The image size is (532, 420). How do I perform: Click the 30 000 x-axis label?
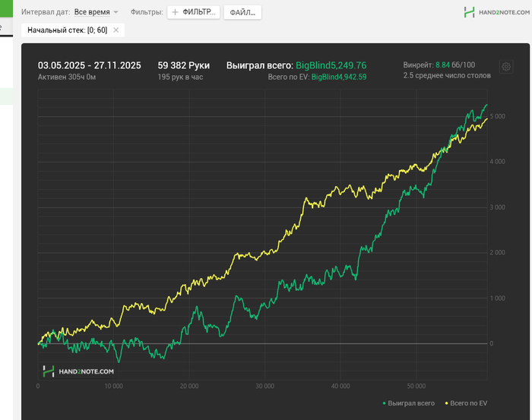point(264,386)
